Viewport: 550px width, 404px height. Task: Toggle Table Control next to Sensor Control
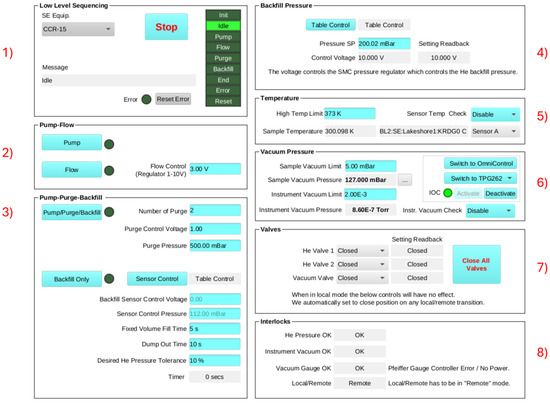(x=214, y=279)
